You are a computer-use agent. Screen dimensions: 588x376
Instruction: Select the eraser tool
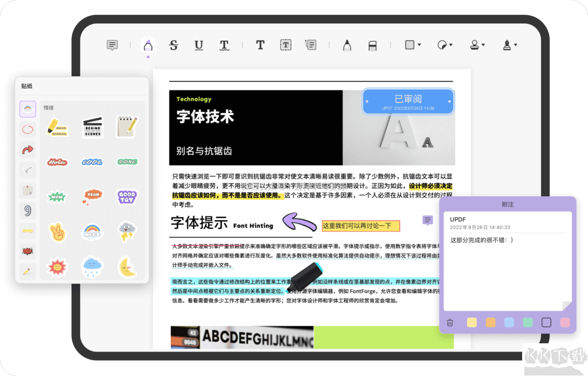[x=372, y=45]
